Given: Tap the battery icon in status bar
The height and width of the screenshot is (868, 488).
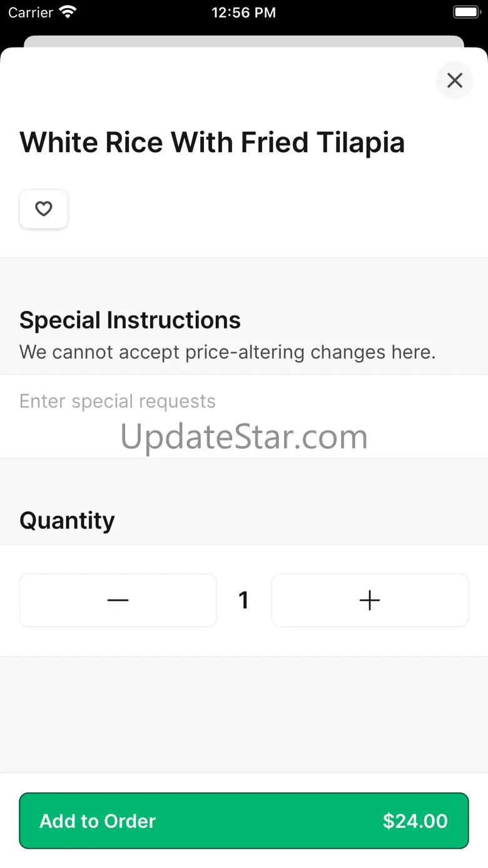Looking at the screenshot, I should coord(465,12).
